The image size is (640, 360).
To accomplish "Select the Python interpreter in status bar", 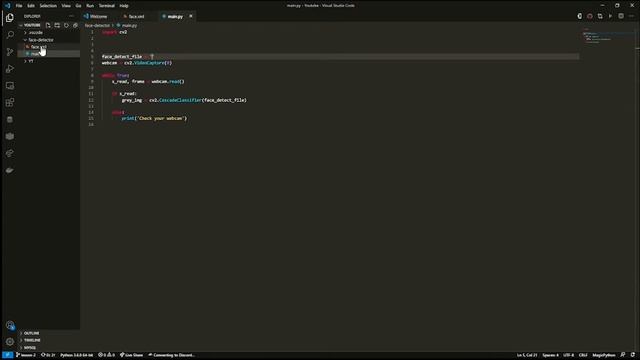I will pyautogui.click(x=76, y=355).
